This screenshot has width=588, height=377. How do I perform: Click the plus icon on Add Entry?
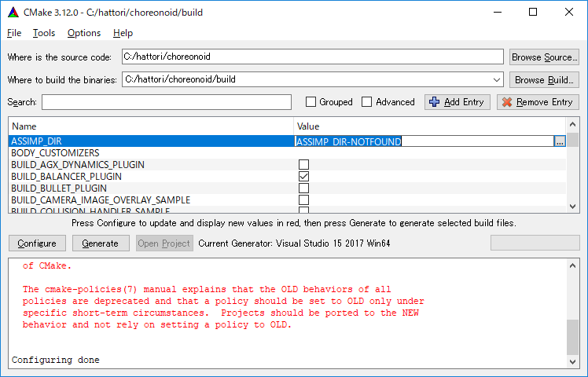(x=434, y=102)
